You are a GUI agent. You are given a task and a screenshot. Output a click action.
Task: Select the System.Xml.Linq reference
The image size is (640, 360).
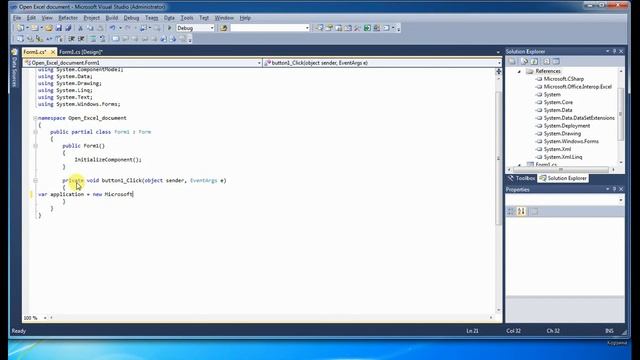click(563, 157)
